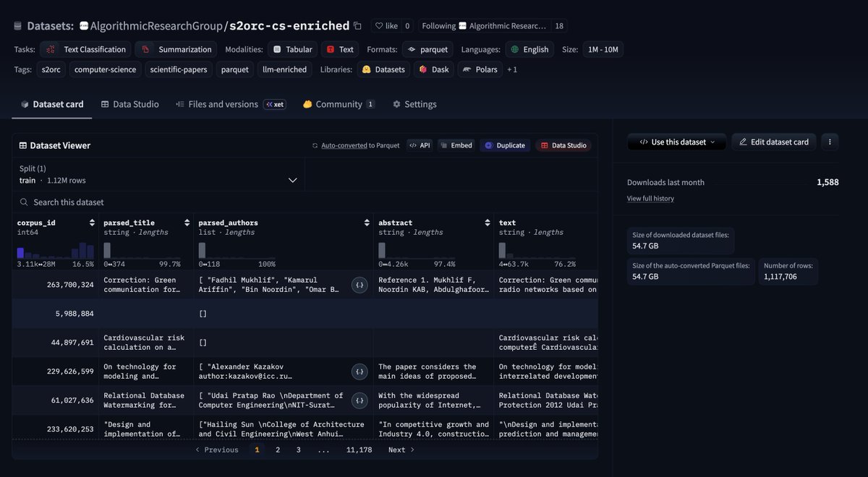
Task: Switch to the Data Studio tab
Action: (x=130, y=104)
